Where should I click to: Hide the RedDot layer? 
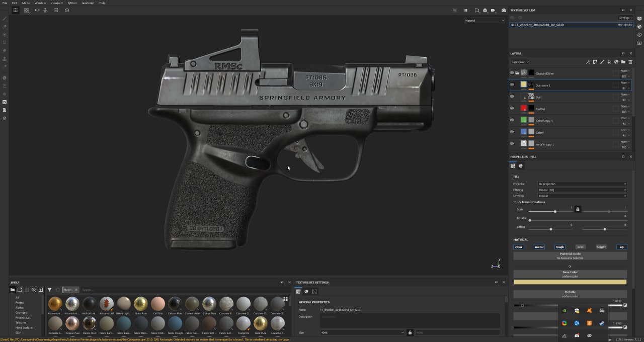[512, 108]
